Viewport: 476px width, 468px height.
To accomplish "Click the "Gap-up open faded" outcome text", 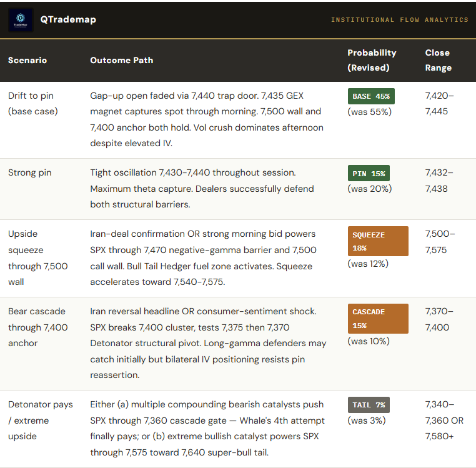I will tap(207, 119).
